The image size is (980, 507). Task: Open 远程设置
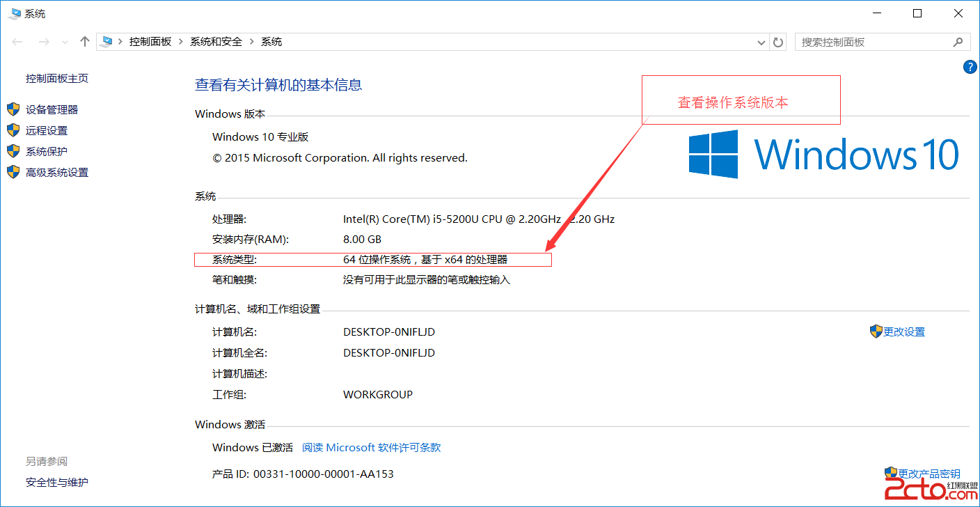click(47, 130)
